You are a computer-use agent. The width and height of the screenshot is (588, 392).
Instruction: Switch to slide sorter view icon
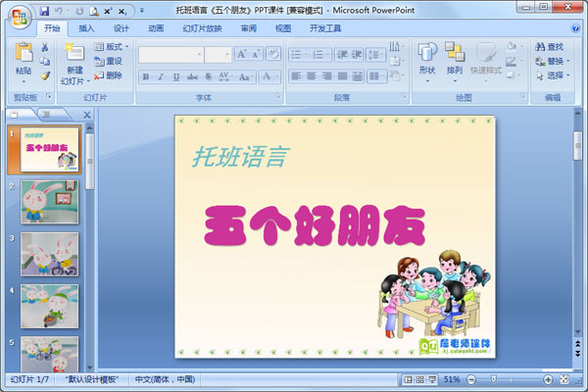(420, 380)
